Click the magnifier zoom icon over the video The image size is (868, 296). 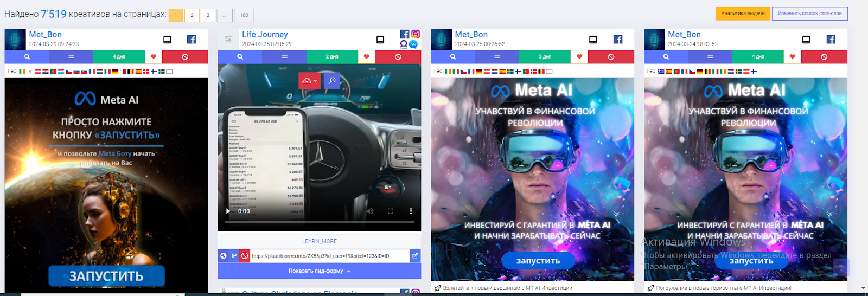[x=332, y=81]
